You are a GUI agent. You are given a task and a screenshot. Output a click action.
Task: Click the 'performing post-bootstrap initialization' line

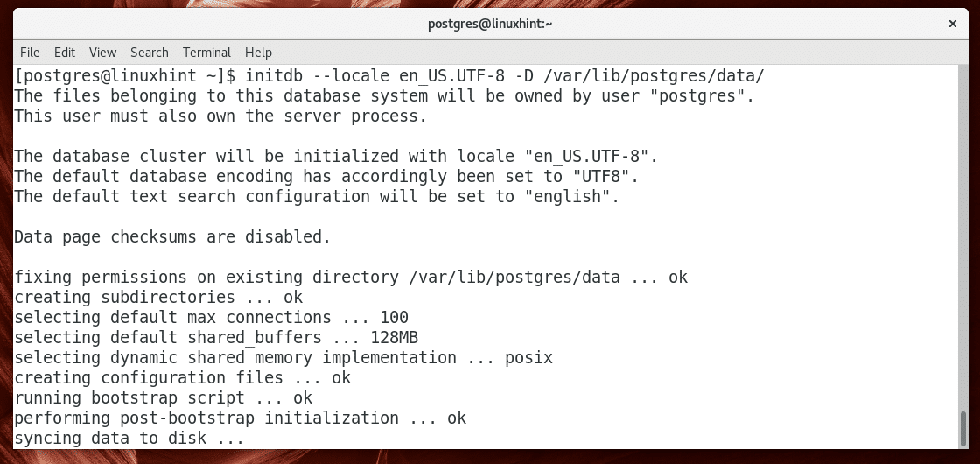click(240, 418)
